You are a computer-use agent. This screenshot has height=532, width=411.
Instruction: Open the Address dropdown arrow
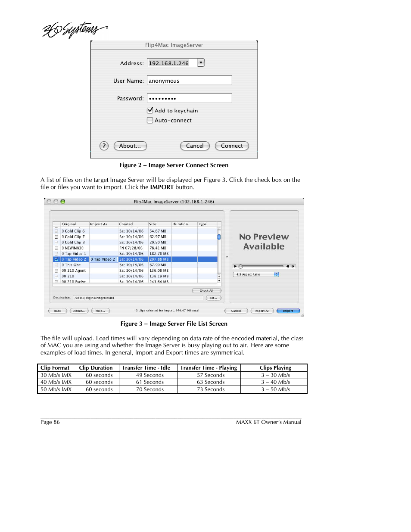pyautogui.click(x=201, y=63)
